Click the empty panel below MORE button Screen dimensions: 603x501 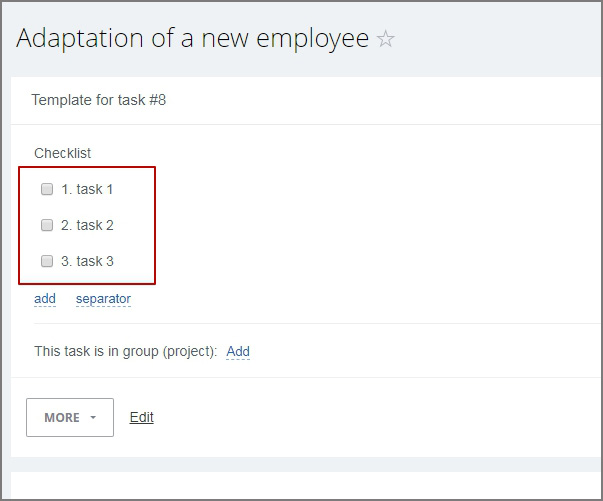[300, 486]
